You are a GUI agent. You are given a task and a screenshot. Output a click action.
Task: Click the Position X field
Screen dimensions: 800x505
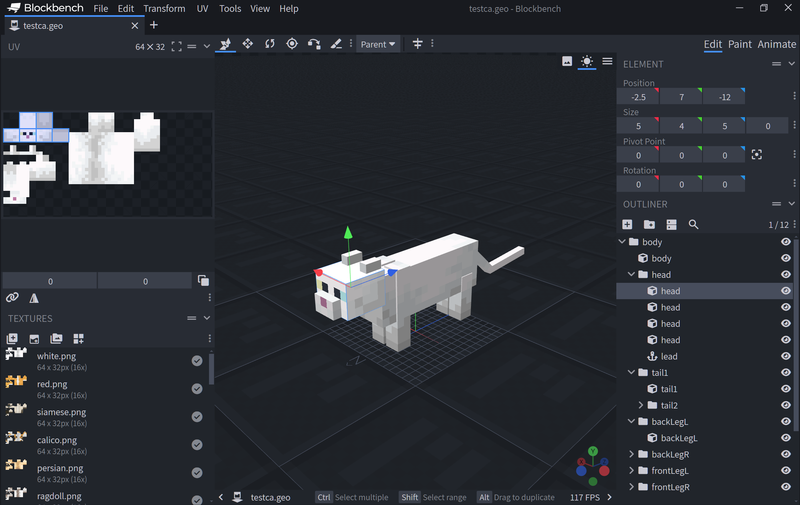coord(638,96)
